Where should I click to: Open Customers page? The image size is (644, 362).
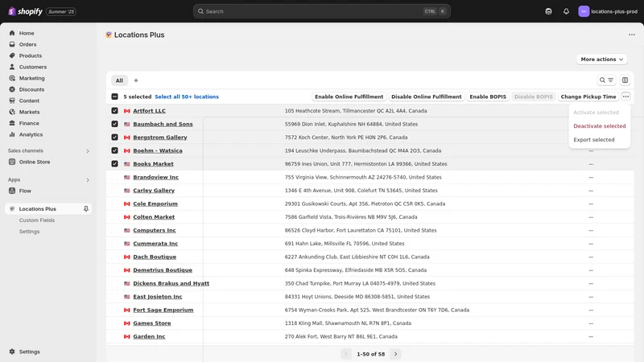33,67
